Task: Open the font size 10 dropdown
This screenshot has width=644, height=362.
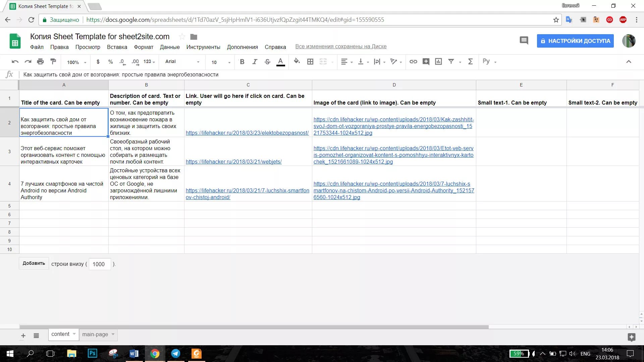Action: pos(221,62)
